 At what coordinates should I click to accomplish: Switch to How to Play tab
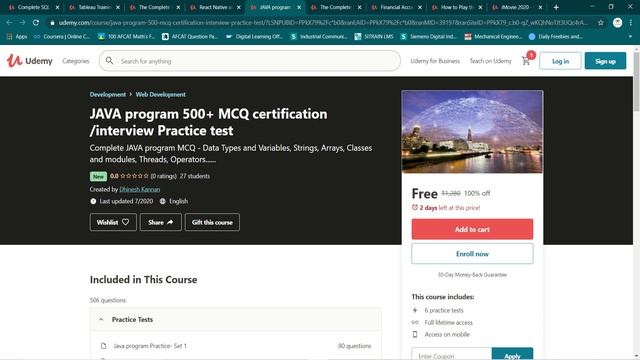pos(456,7)
